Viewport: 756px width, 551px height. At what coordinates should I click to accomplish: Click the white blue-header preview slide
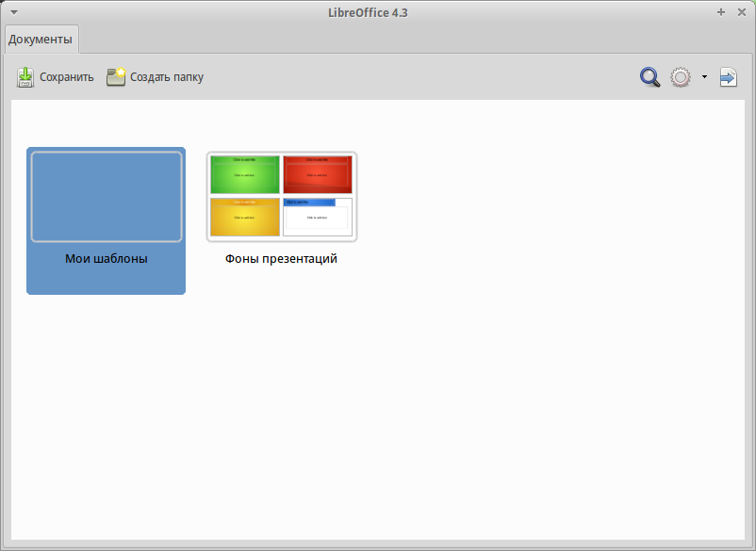(318, 217)
